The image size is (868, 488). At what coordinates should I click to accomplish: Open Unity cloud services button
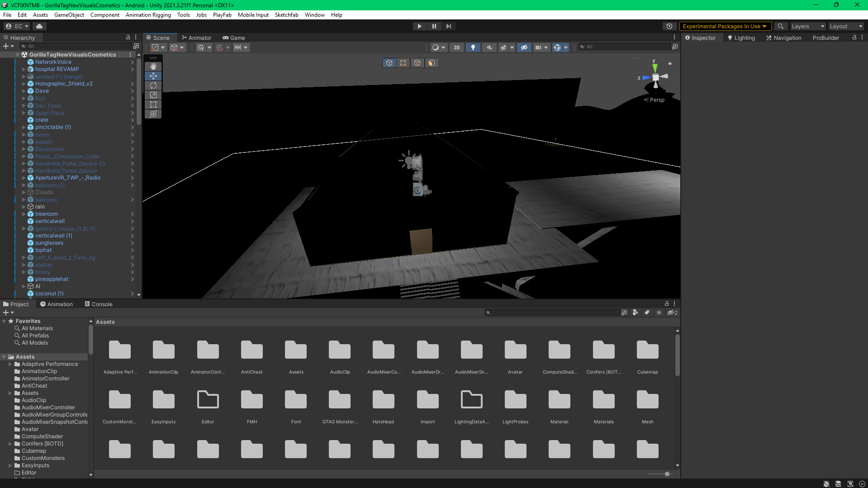pyautogui.click(x=39, y=26)
